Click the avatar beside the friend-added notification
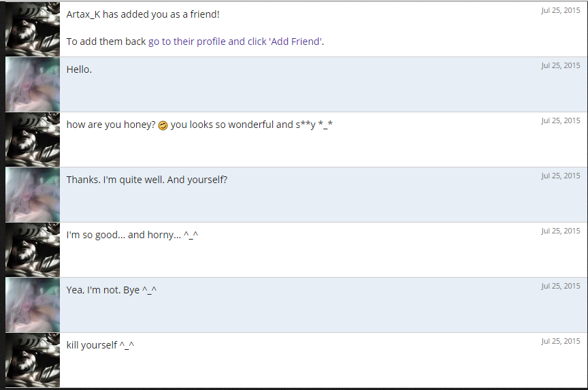The image size is (588, 390). (33, 29)
